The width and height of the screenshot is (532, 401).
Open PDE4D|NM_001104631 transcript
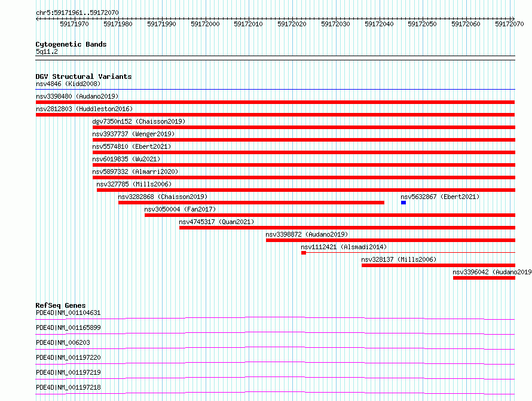tap(68, 313)
